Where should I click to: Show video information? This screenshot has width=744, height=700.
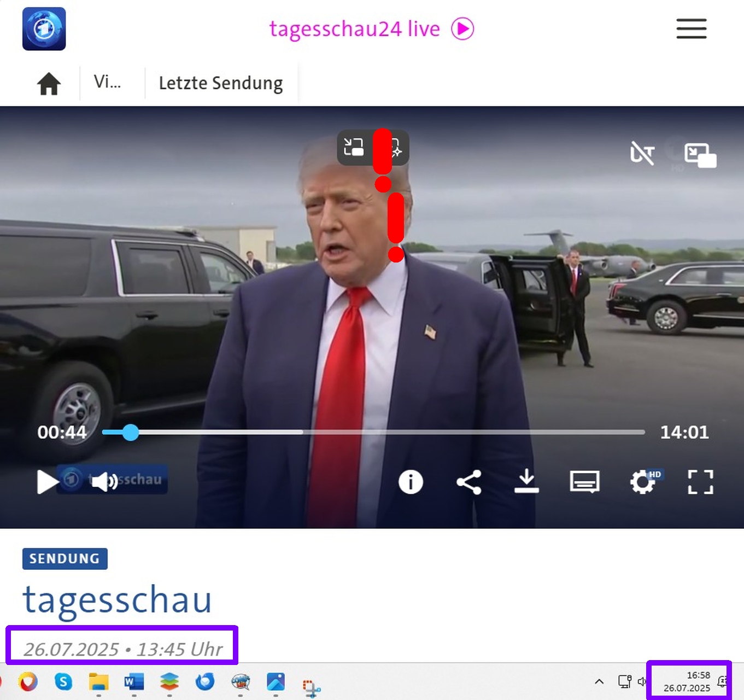(x=411, y=482)
